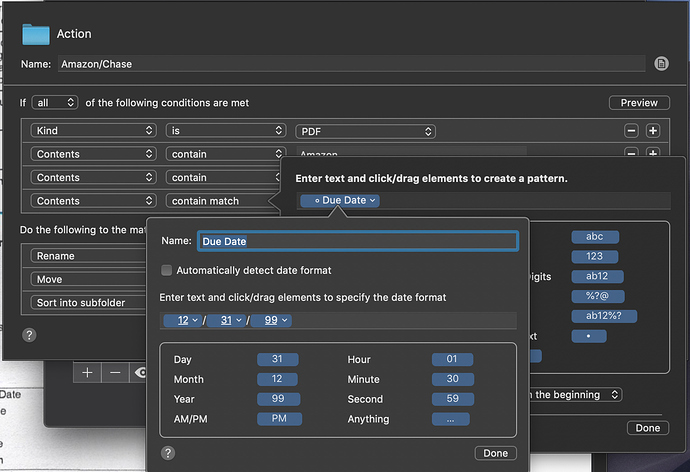The height and width of the screenshot is (472, 690).
Task: Open the Move action dropdown
Action: point(88,279)
